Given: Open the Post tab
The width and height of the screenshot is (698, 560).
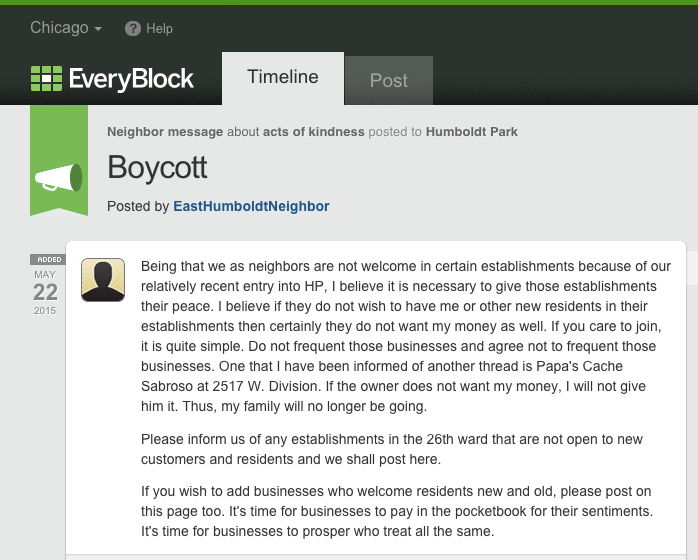Looking at the screenshot, I should (389, 81).
